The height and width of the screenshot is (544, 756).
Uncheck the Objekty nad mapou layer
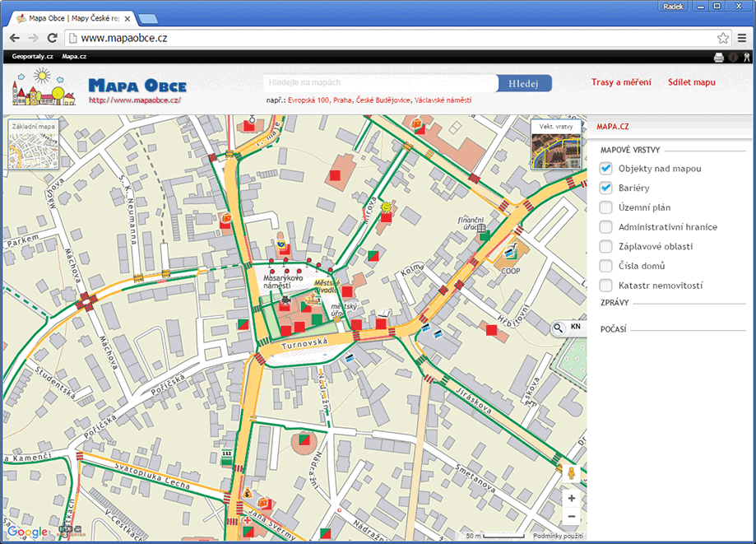(606, 169)
